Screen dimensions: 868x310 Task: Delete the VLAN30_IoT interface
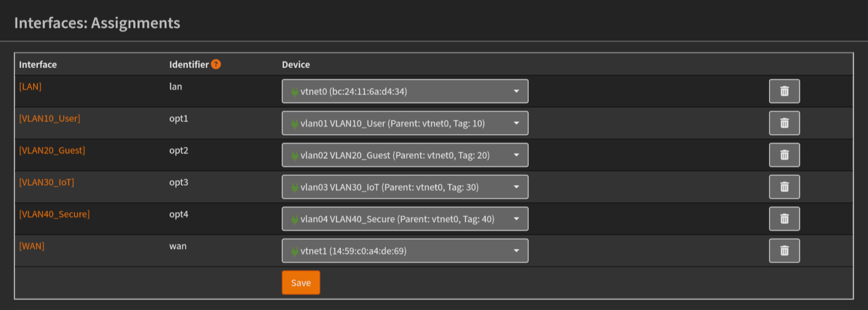coord(784,187)
